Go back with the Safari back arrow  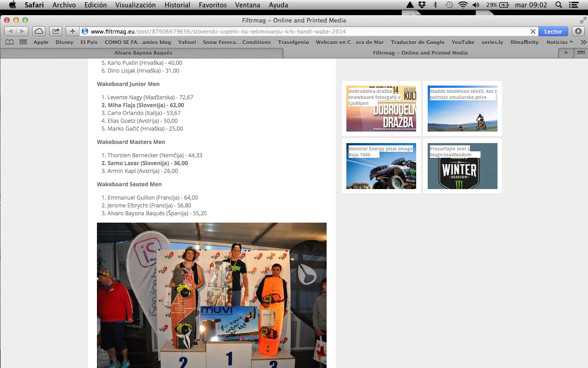11,31
